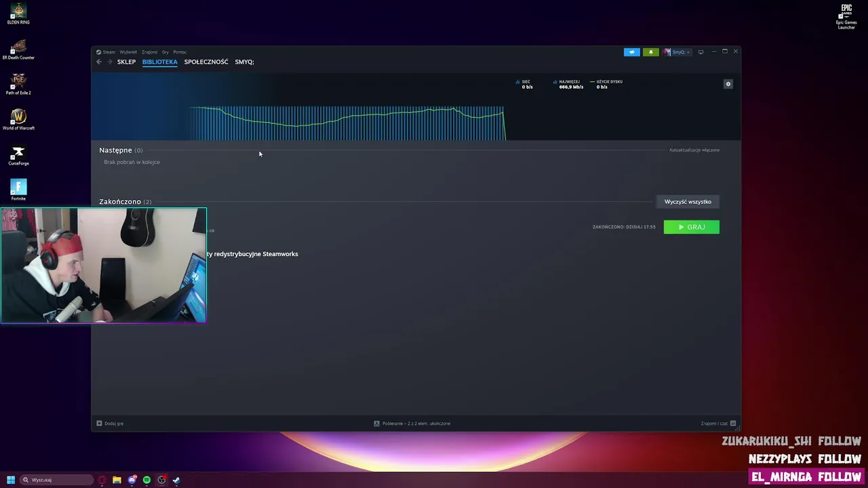Open OBS Studio from the taskbar

(161, 480)
